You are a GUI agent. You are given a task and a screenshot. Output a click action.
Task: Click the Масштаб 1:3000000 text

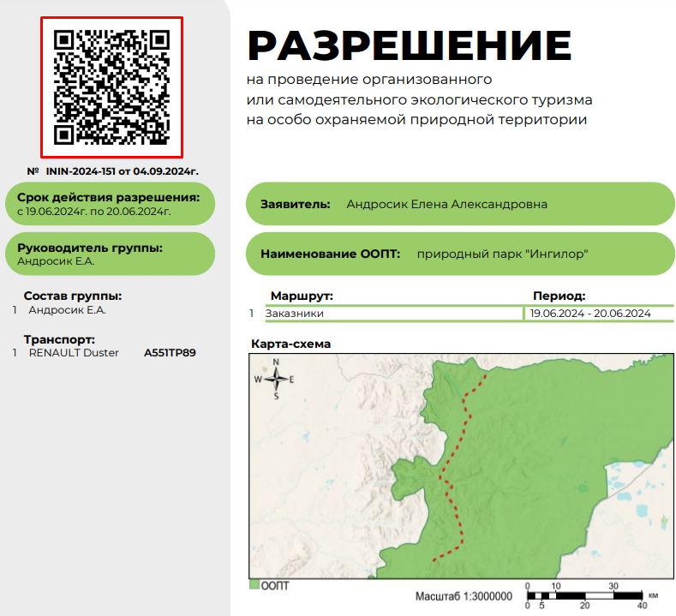(x=464, y=596)
